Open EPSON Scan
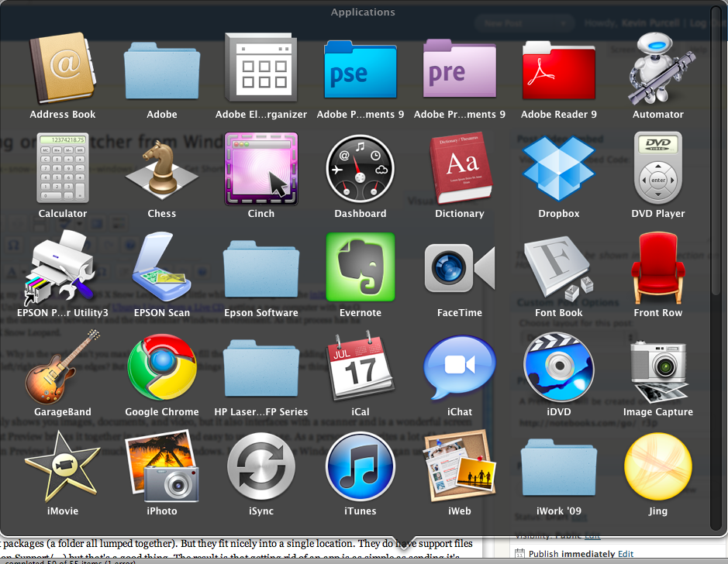 (162, 267)
